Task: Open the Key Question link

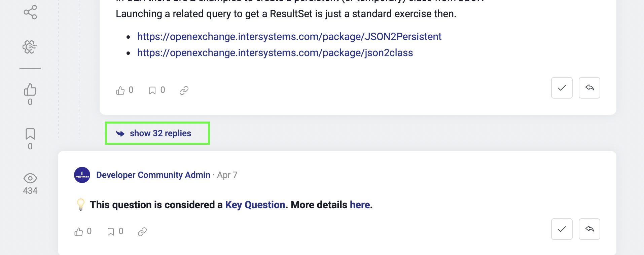Action: (x=255, y=205)
